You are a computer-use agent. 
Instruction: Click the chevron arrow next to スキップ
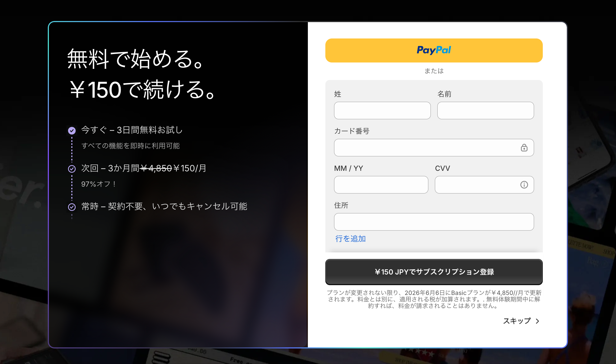(x=538, y=321)
